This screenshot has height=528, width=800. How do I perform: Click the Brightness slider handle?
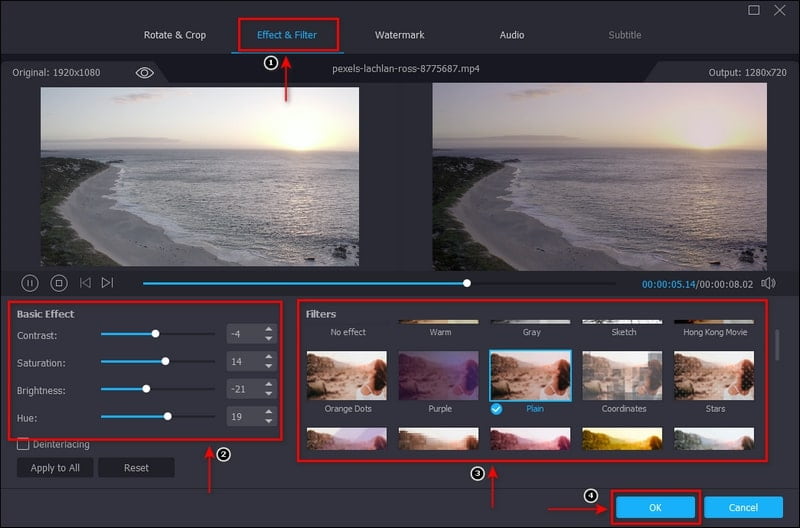pyautogui.click(x=146, y=388)
